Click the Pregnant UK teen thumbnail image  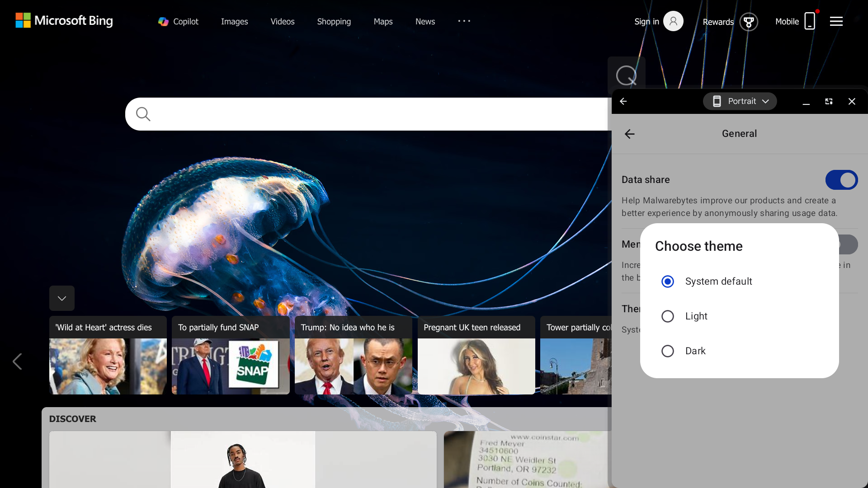click(476, 366)
